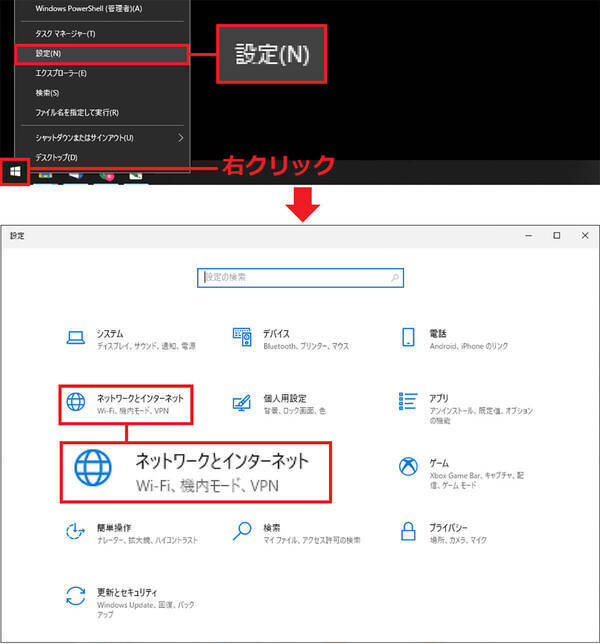Choose 設定(N) in the context menu
Screen dimensions: 600x644
coord(102,54)
